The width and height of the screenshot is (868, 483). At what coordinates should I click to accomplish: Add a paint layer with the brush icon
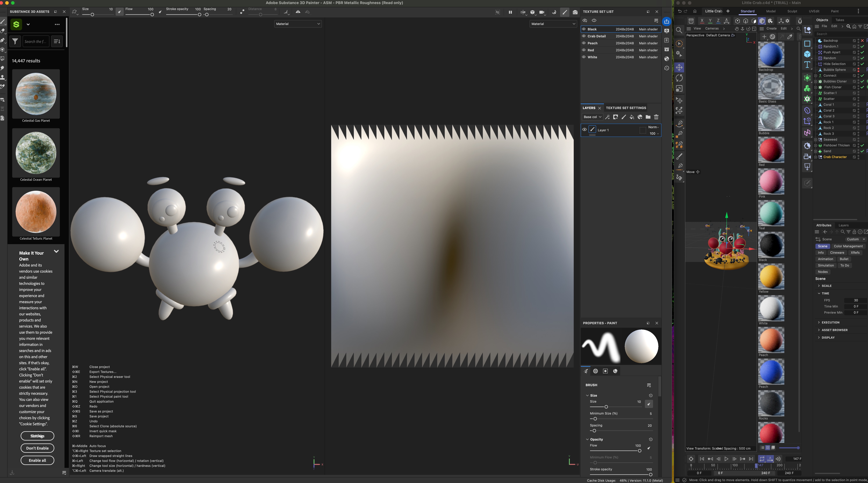click(x=624, y=117)
